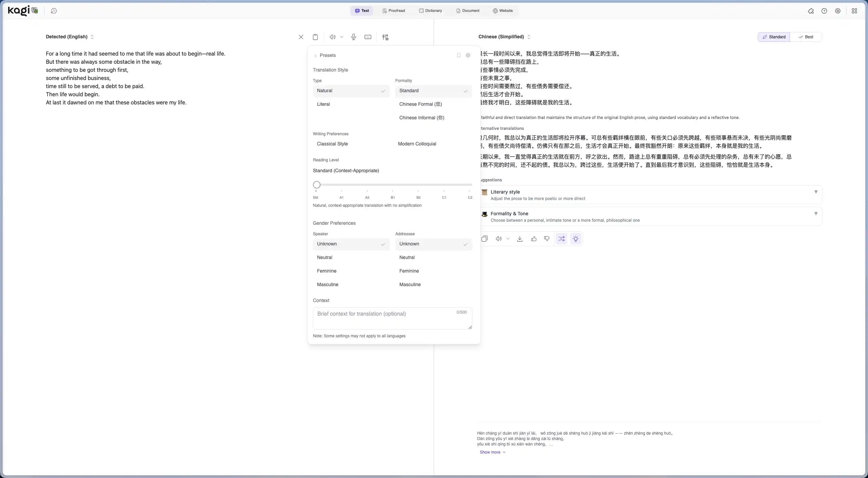Select Chinese Formal (您) formality
The image size is (868, 478).
coord(420,104)
